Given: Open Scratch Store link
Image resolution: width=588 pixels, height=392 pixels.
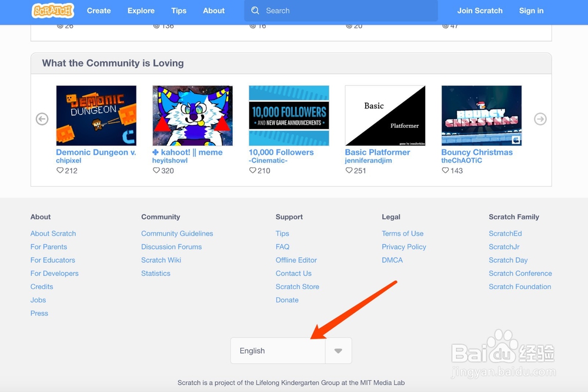Looking at the screenshot, I should (298, 287).
